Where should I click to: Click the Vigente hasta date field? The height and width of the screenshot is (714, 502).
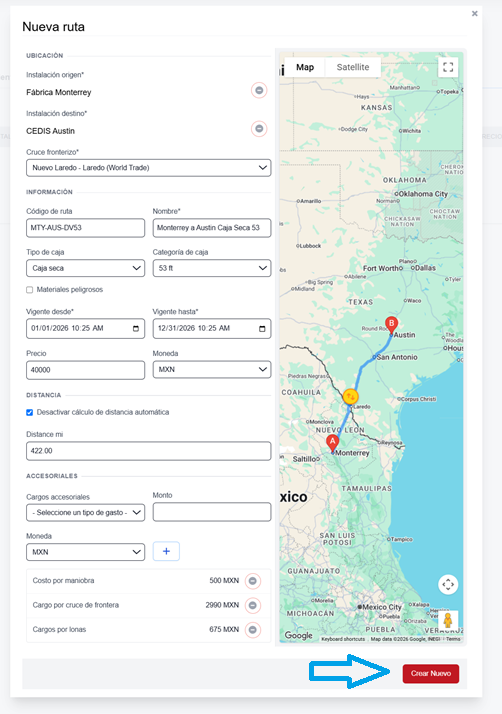(x=212, y=328)
